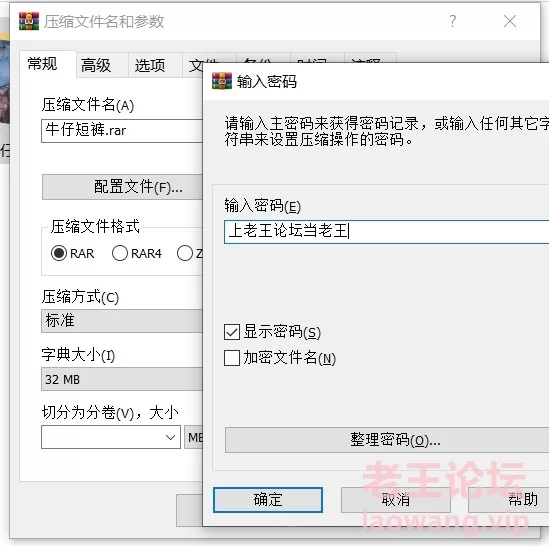Switch to the 常规 tab
Viewport: 549px width, 546px height.
click(x=43, y=64)
